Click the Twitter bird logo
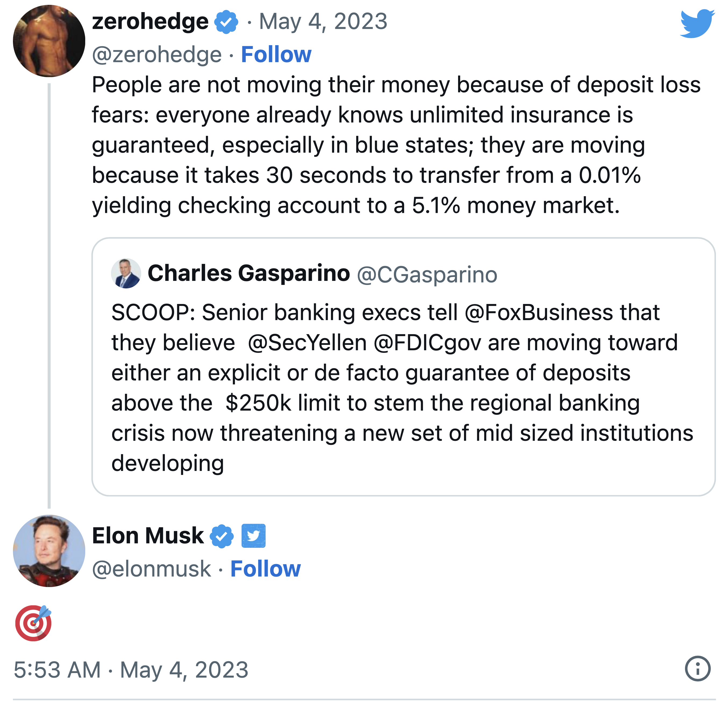This screenshot has width=728, height=701. (697, 24)
